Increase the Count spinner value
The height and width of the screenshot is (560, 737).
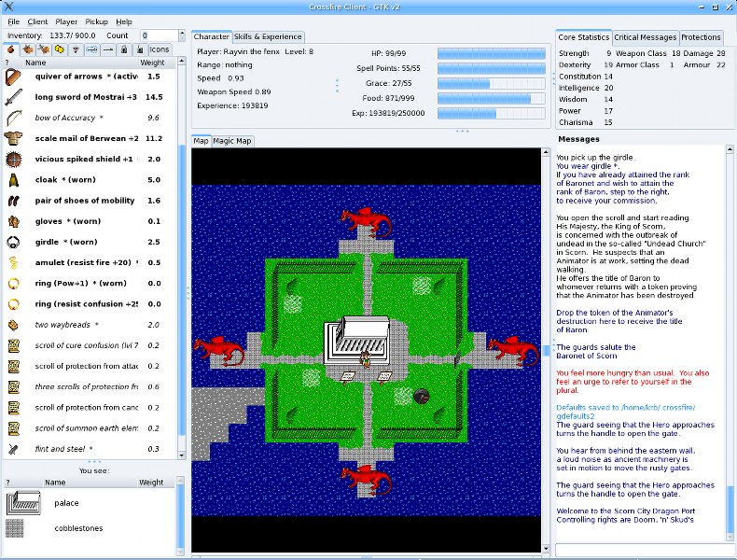click(x=180, y=33)
